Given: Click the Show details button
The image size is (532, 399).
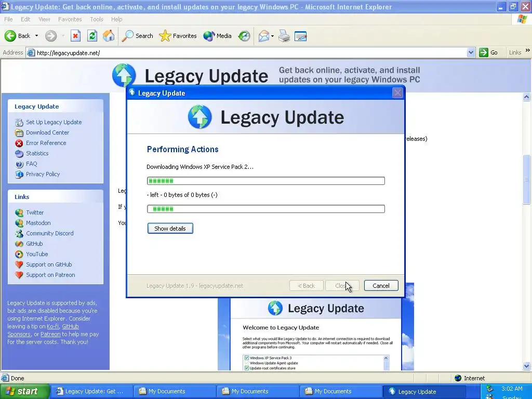Looking at the screenshot, I should [170, 229].
